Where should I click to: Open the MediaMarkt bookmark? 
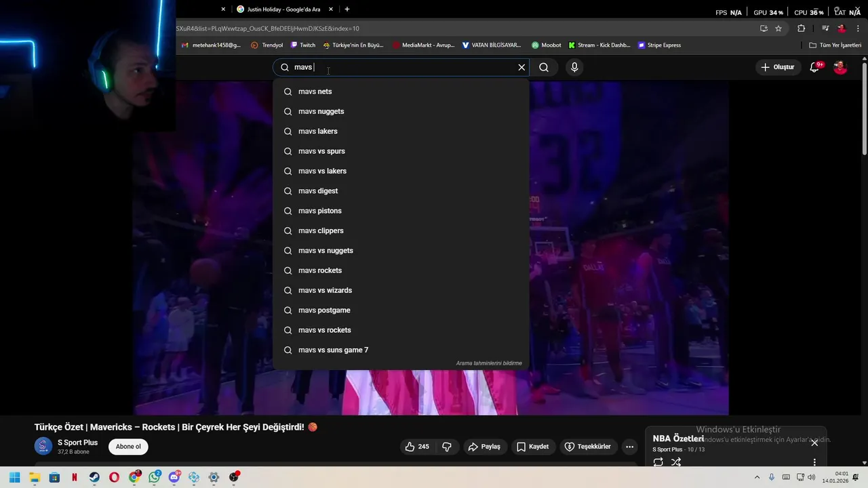[x=423, y=45]
